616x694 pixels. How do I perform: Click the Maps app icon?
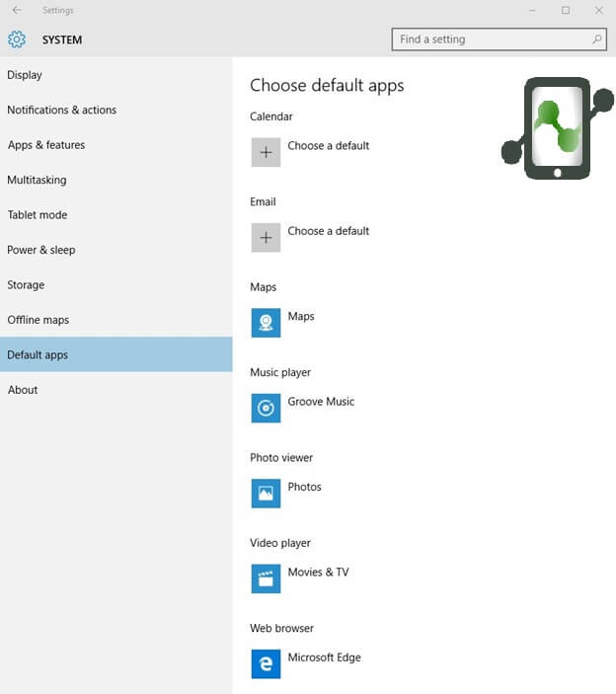[x=266, y=323]
